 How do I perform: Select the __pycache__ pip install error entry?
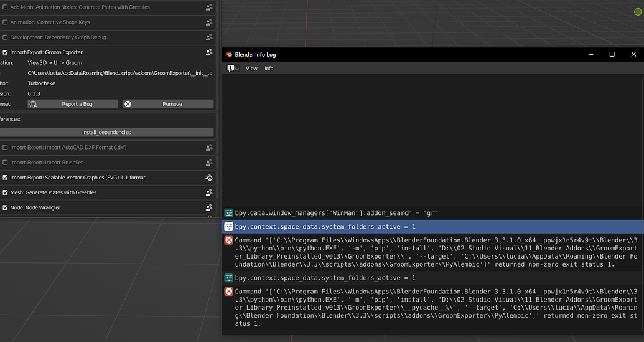point(432,308)
